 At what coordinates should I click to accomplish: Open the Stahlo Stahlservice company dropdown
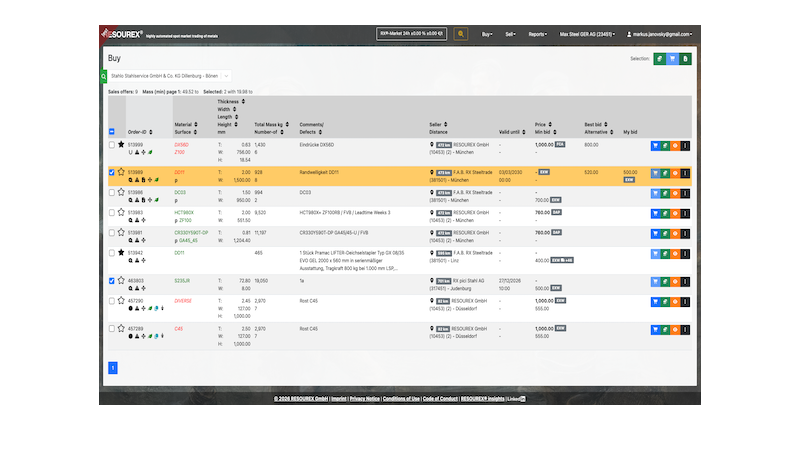pyautogui.click(x=169, y=76)
